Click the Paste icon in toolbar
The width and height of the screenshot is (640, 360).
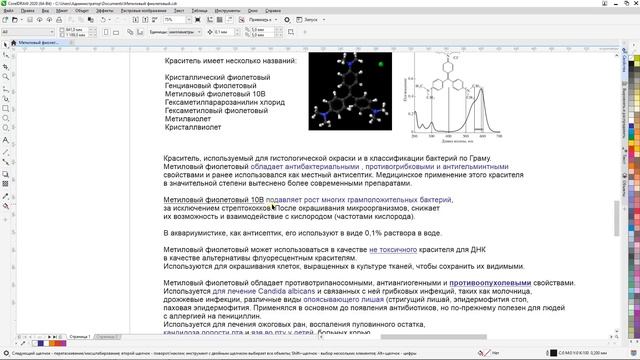[x=91, y=19]
